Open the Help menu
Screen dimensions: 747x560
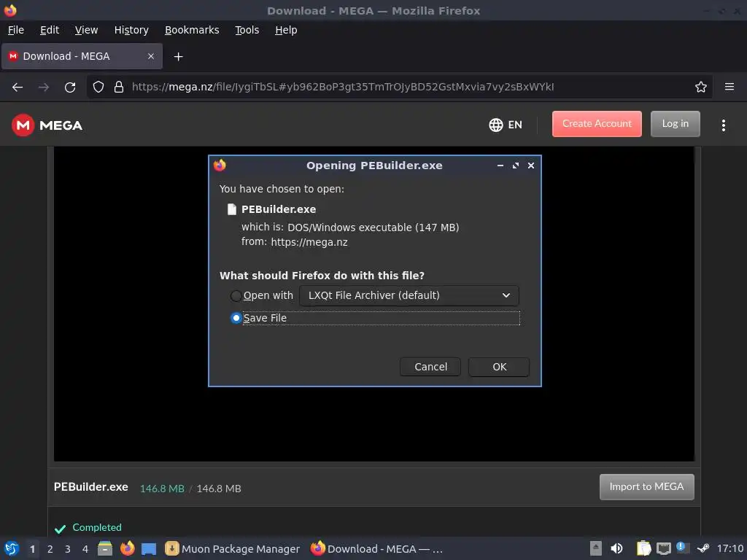286,30
